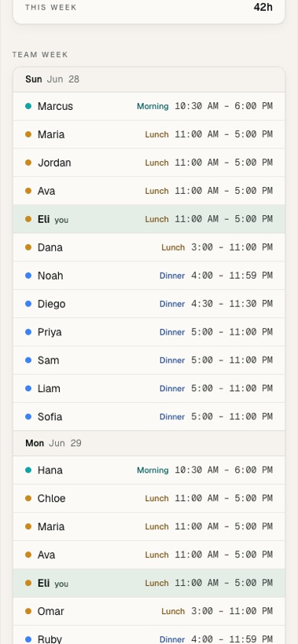Click the Lunch tag in Chloe's row
This screenshot has height=644, width=298.
point(156,499)
